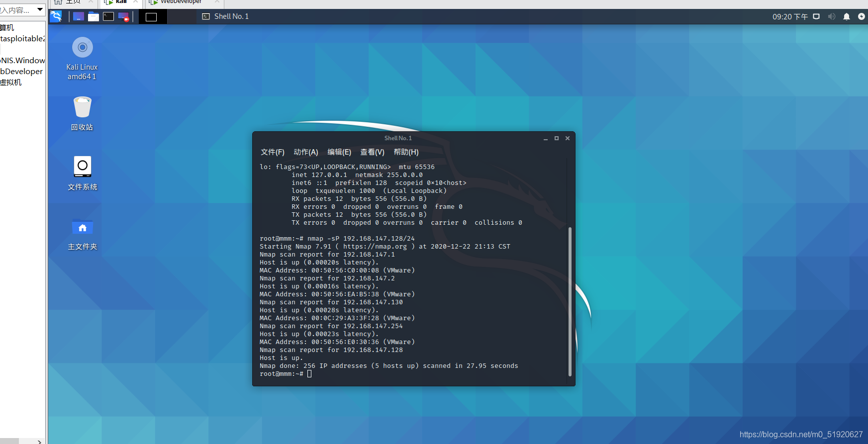Select the Kali Linux amd64 1 disc icon
868x444 pixels.
pyautogui.click(x=82, y=58)
